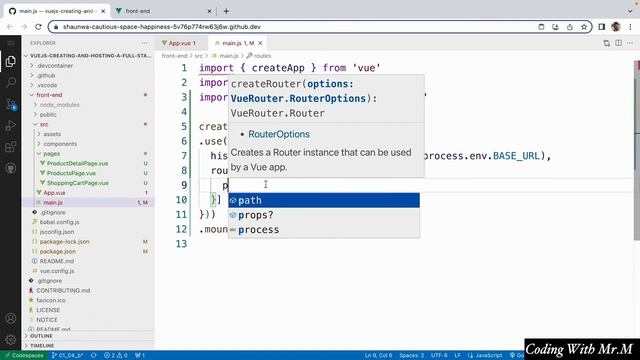Open babel.config.js file
This screenshot has height=360, width=640.
(59, 222)
